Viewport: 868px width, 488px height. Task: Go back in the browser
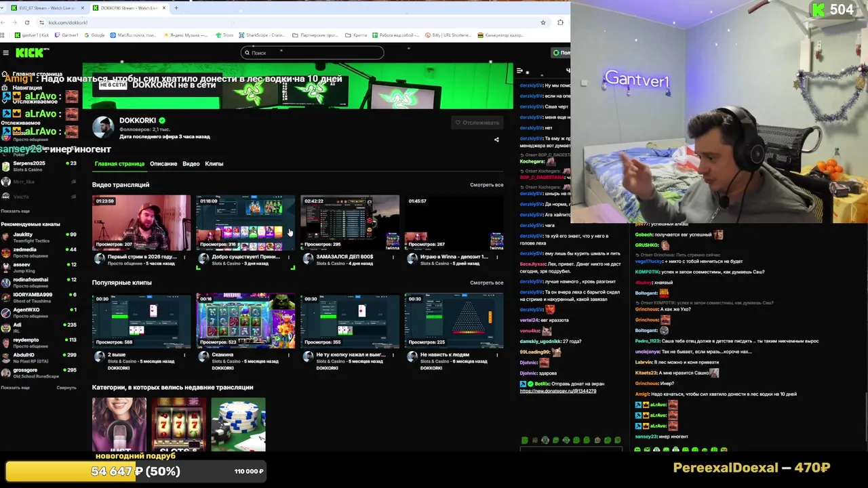tap(4, 22)
